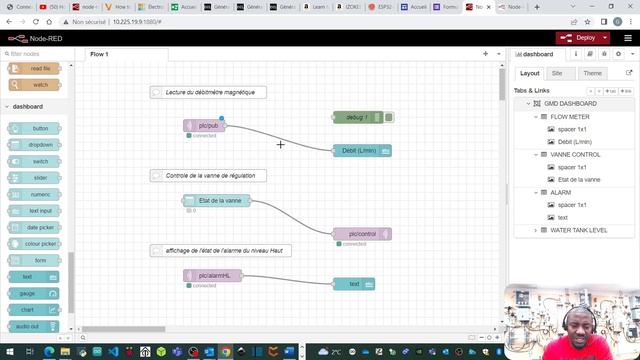Pick the read file node in palette
The image size is (640, 360).
pyautogui.click(x=34, y=69)
